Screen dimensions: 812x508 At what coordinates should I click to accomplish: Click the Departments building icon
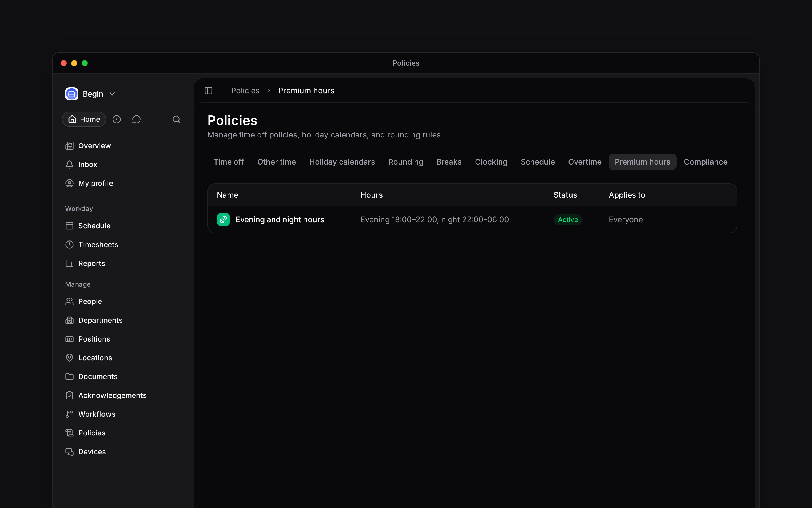[70, 320]
